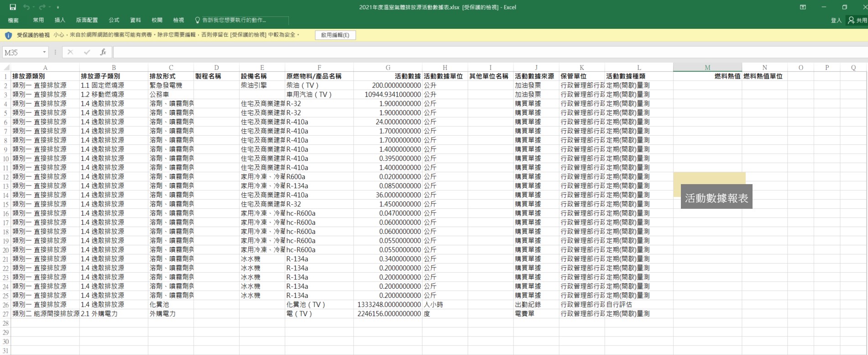Click the Undo arrow icon
Image resolution: width=868 pixels, height=355 pixels.
26,7
